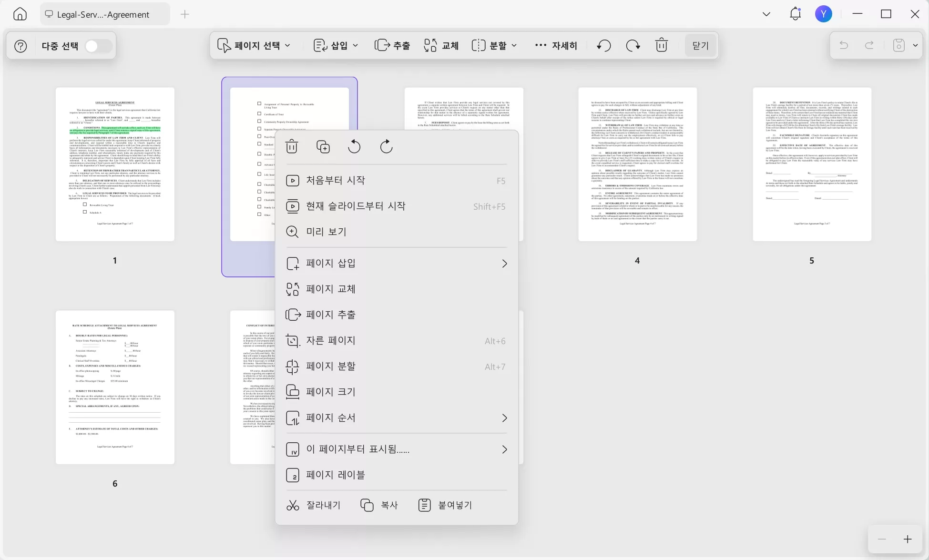Click the duplicate page icon in context menu
The height and width of the screenshot is (560, 929).
(323, 146)
